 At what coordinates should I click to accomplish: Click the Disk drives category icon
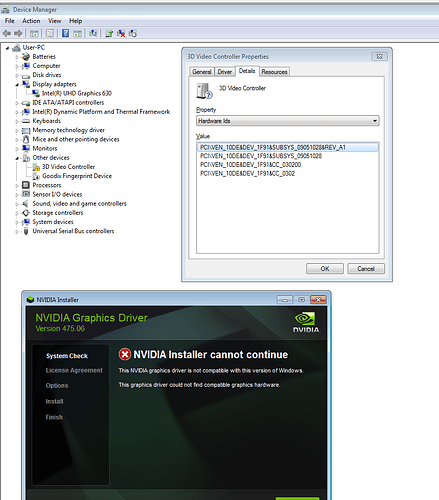coord(26,75)
